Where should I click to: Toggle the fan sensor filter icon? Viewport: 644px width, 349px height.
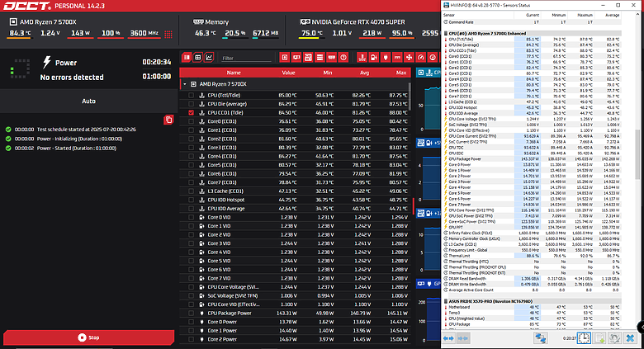click(x=409, y=58)
